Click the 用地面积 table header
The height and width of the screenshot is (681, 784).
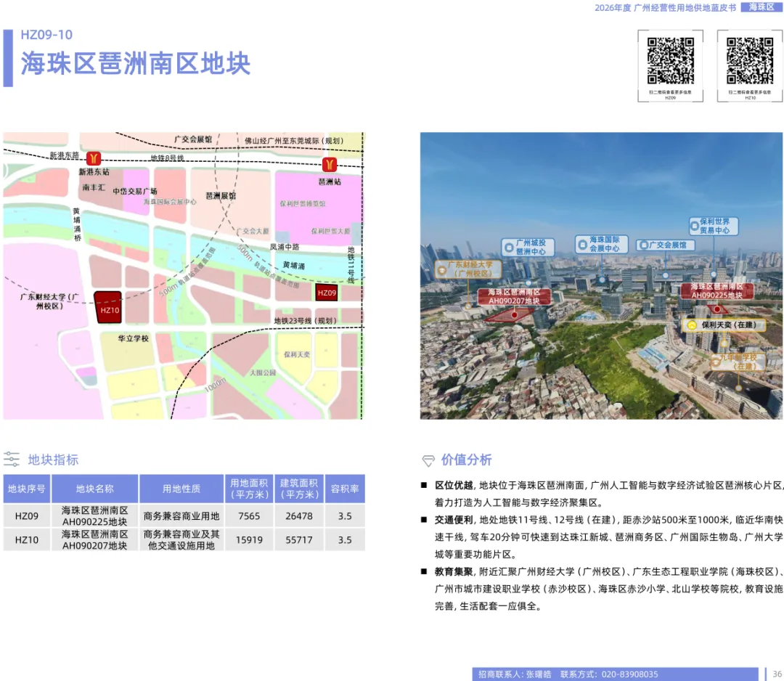tap(249, 489)
